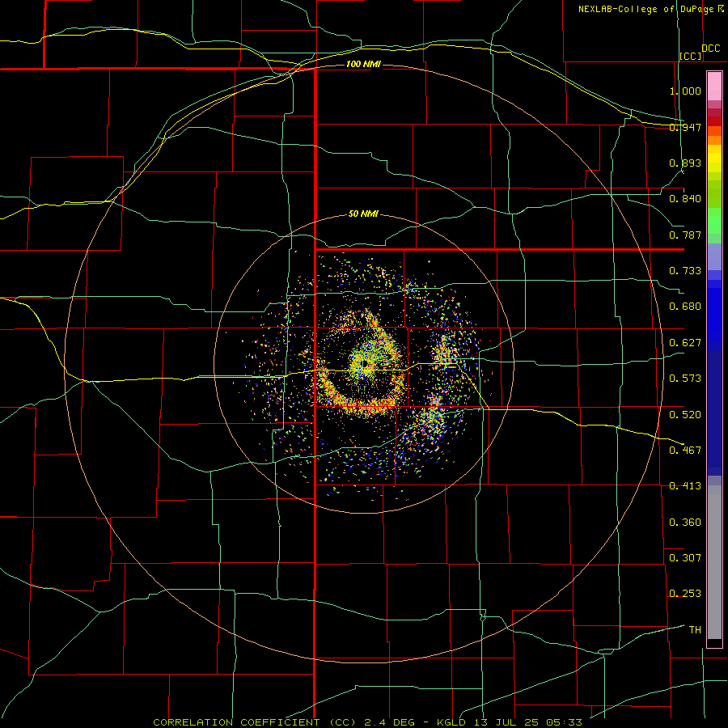Pick the bright green color bar segment
This screenshot has height=728, width=728.
pyautogui.click(x=714, y=221)
